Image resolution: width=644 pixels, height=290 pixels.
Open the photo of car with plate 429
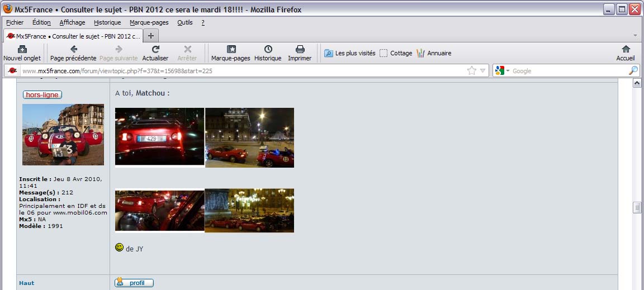159,137
